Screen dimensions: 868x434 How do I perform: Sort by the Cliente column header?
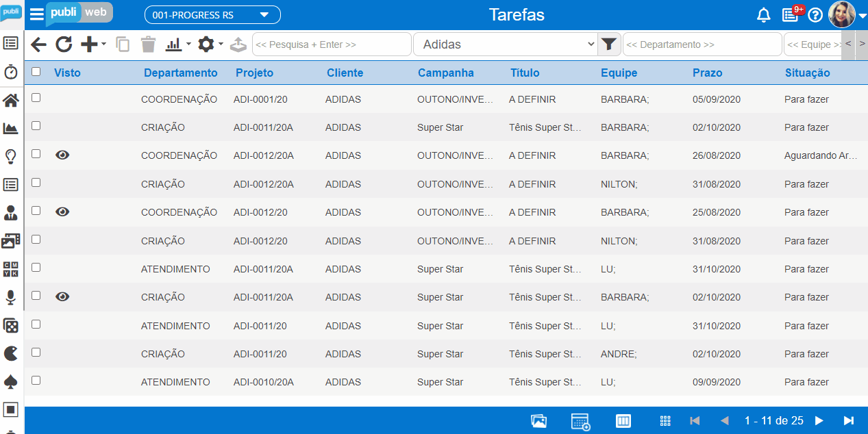tap(345, 73)
